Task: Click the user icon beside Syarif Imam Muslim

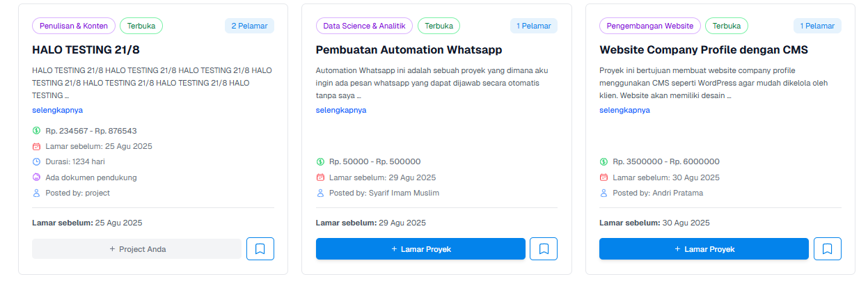Action: [320, 193]
